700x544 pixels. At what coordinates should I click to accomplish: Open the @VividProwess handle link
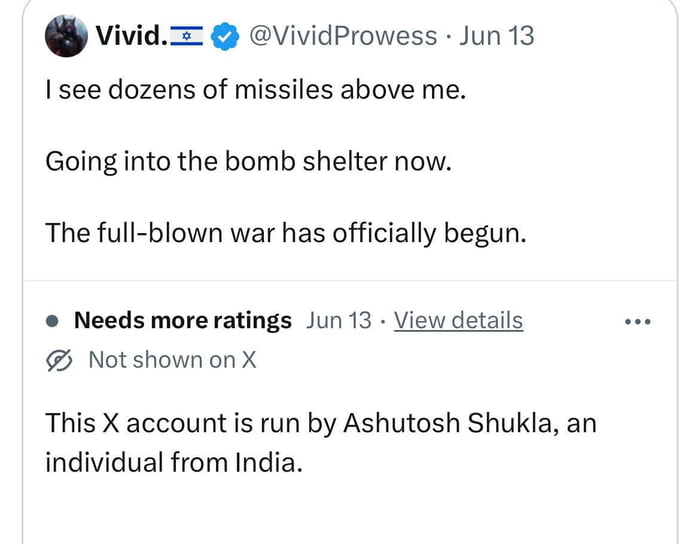(341, 37)
